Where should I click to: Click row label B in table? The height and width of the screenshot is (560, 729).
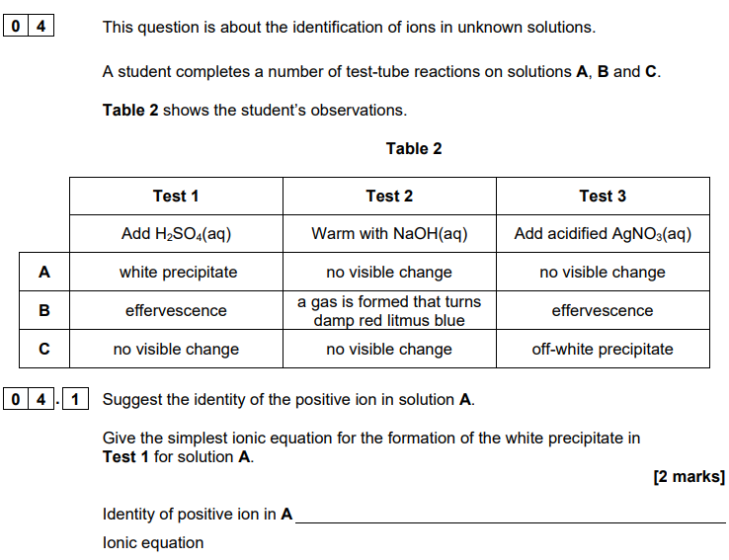coord(44,310)
